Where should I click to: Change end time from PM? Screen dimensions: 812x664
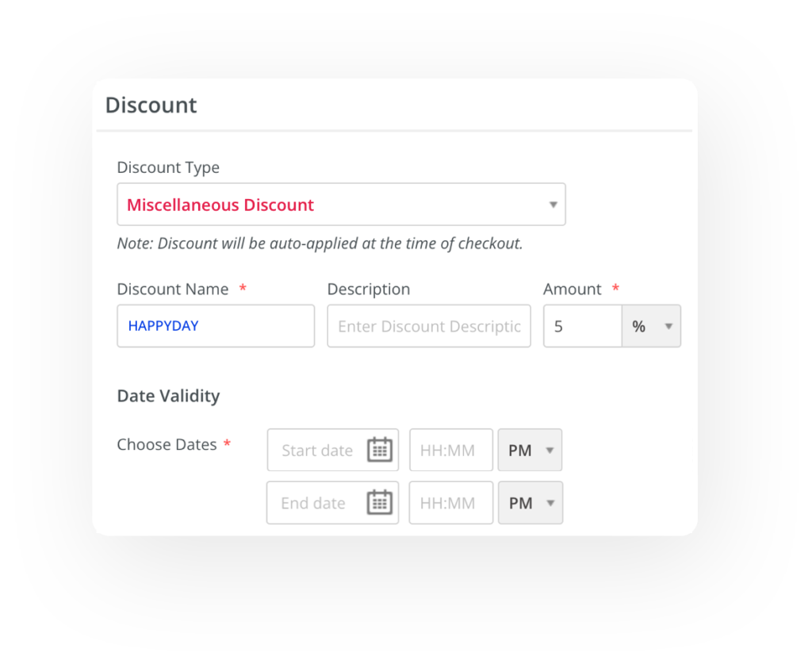530,502
